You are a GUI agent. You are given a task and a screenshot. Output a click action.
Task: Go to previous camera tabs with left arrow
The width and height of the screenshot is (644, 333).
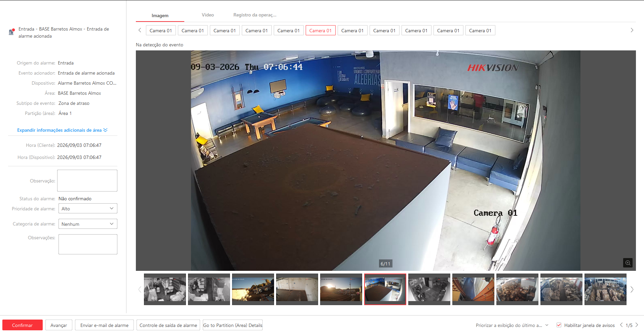tap(140, 30)
